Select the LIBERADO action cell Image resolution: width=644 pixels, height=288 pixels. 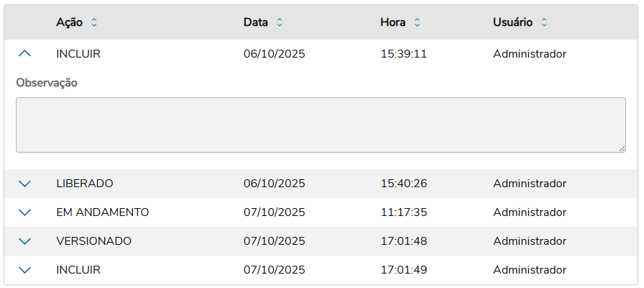[x=85, y=184]
